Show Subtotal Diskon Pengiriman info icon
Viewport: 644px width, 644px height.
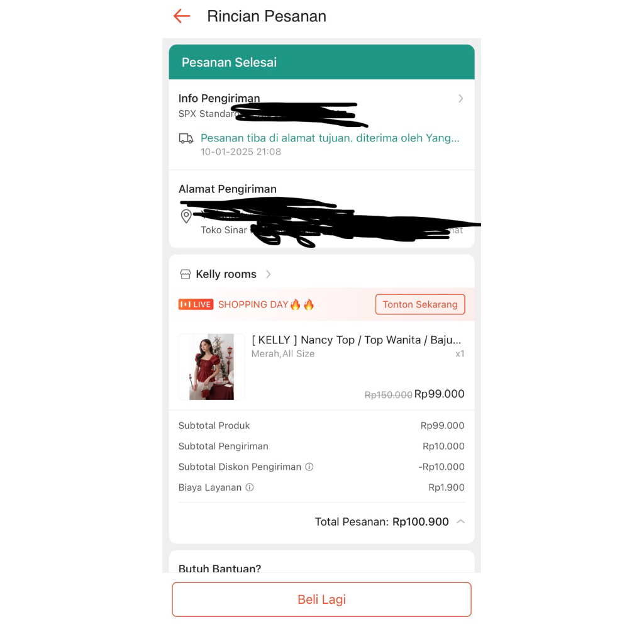[x=309, y=467]
